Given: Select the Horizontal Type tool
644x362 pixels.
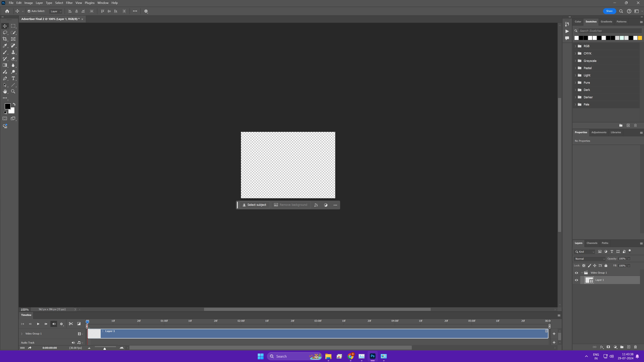Looking at the screenshot, I should click(x=13, y=79).
